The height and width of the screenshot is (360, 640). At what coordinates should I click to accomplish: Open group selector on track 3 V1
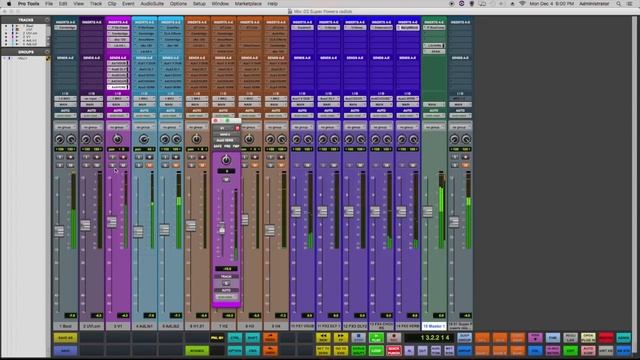(x=118, y=127)
